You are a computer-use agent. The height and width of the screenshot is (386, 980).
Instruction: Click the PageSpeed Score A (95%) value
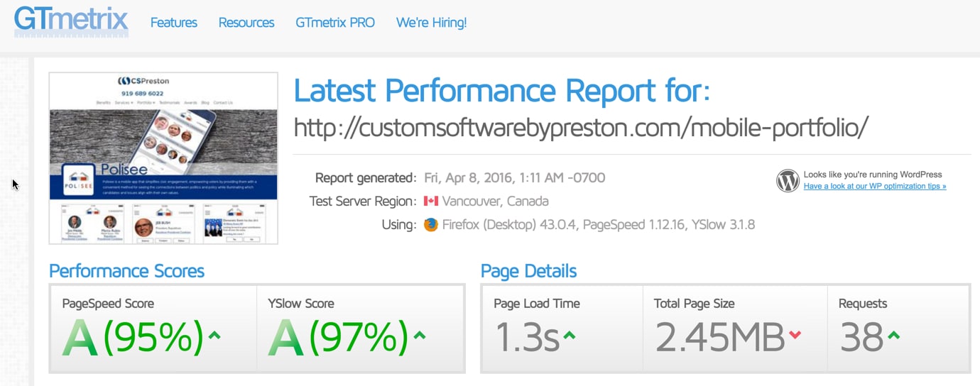point(133,338)
